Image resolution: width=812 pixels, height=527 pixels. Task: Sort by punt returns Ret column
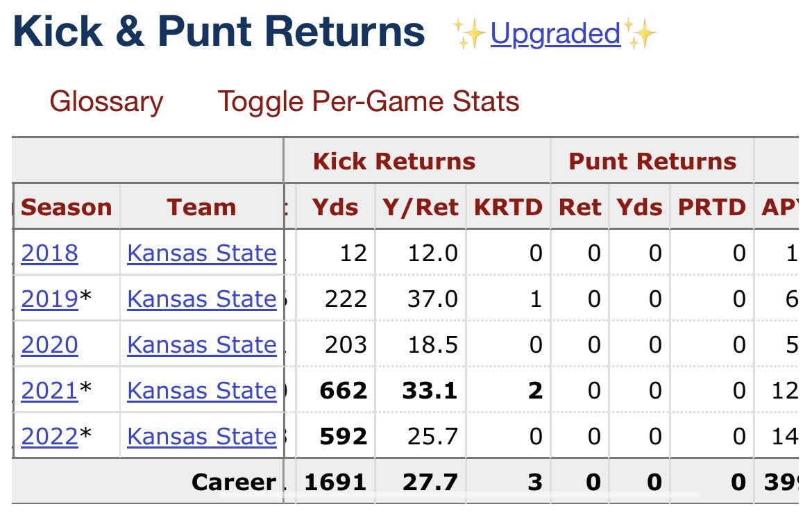(580, 207)
